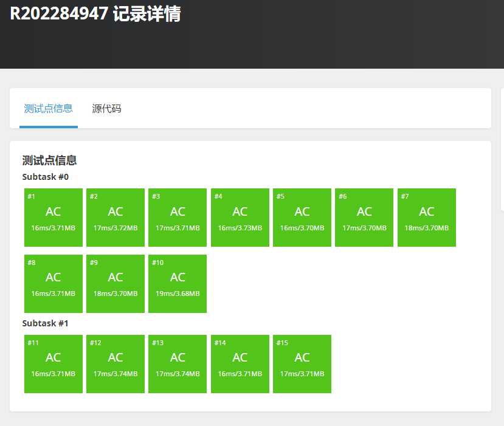
Task: Select test case #14 tile in Subtask #1
Action: (240, 363)
